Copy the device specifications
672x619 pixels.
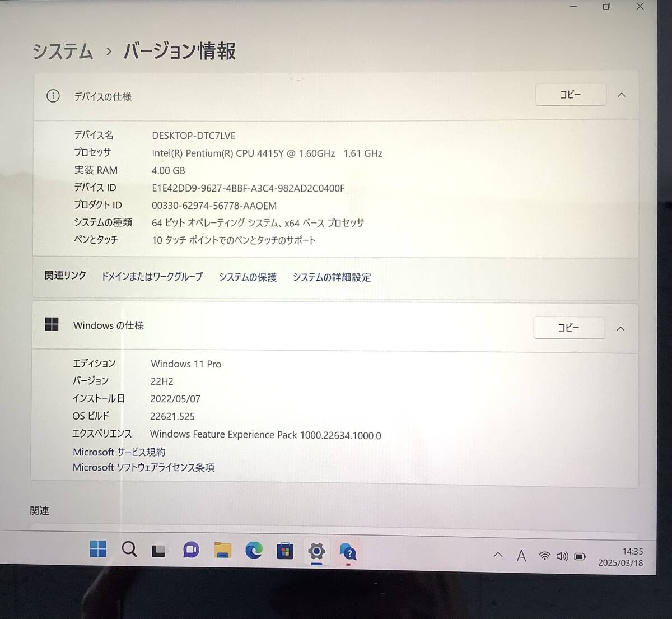click(571, 95)
